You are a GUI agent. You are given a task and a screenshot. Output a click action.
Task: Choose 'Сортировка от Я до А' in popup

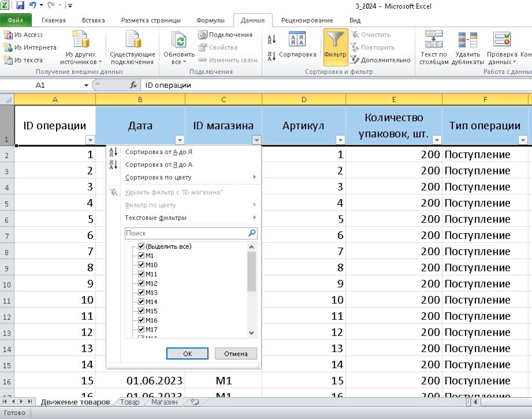click(x=159, y=164)
